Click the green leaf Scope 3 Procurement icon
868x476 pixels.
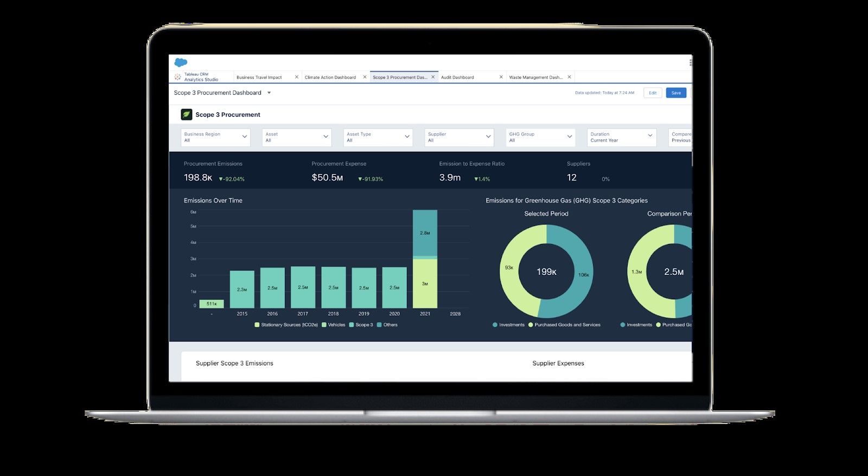[187, 114]
